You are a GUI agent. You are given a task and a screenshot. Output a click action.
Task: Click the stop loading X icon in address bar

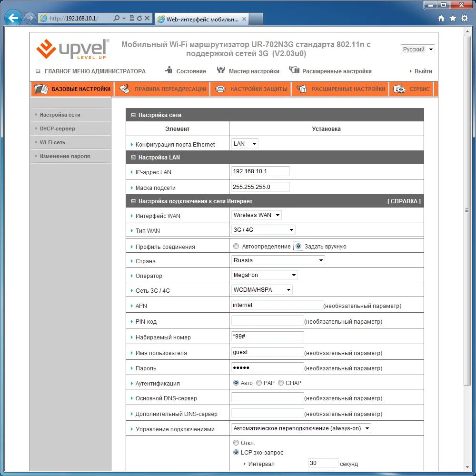click(x=147, y=18)
